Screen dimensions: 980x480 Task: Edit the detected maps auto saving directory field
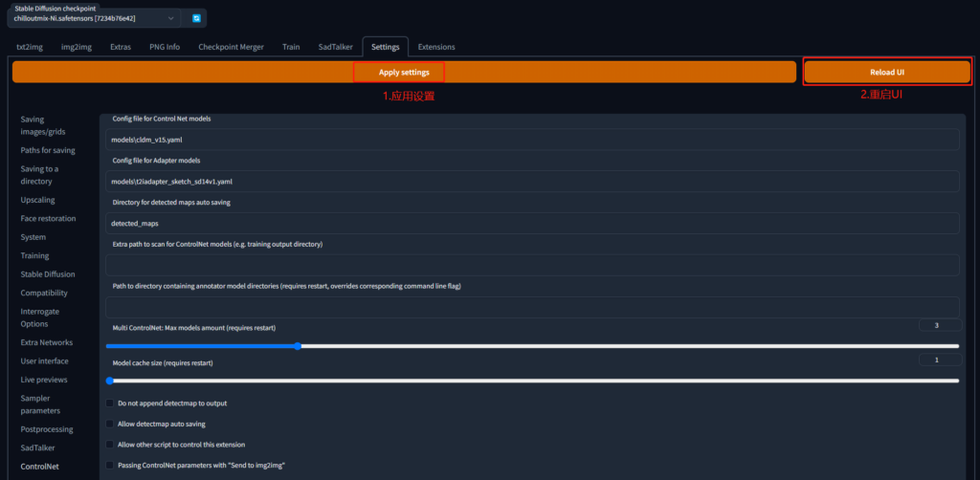(x=532, y=224)
